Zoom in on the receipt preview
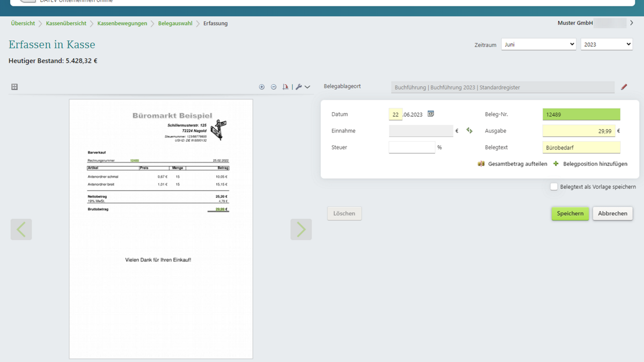The image size is (644, 362). point(262,87)
